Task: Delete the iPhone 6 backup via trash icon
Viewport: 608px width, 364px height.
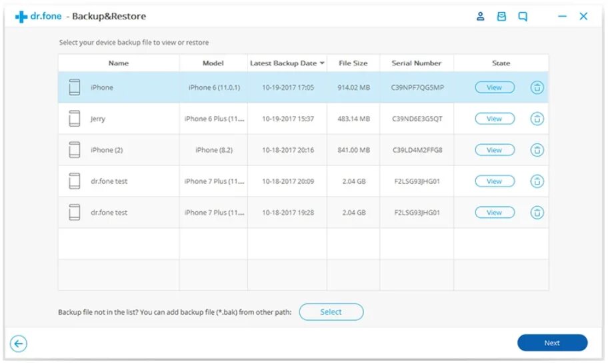Action: [x=537, y=87]
